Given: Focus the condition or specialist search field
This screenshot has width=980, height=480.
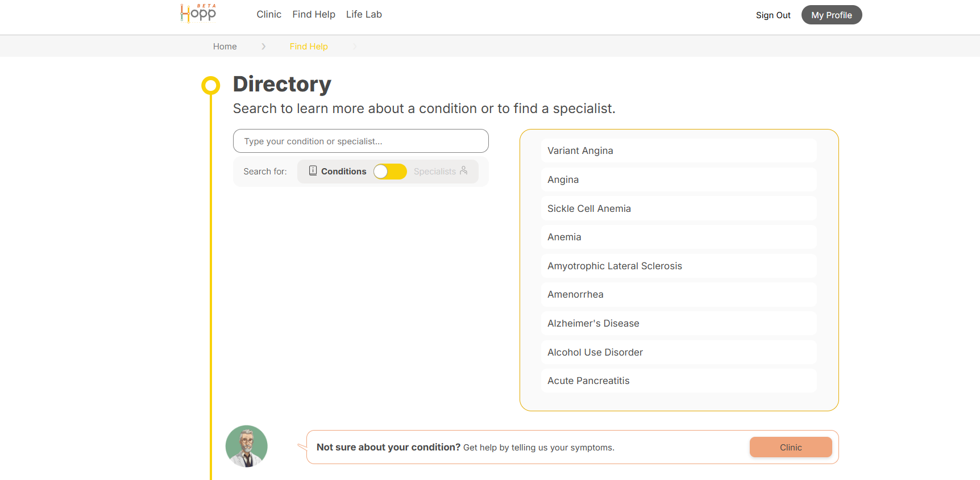Looking at the screenshot, I should tap(361, 141).
